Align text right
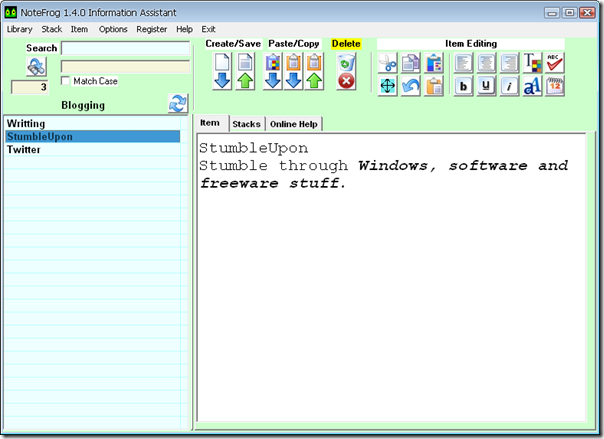Screen dimensions: 604x439 pyautogui.click(x=509, y=63)
